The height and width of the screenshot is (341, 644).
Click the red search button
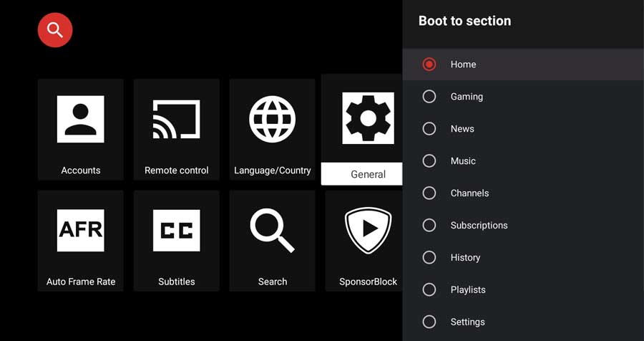(x=55, y=30)
